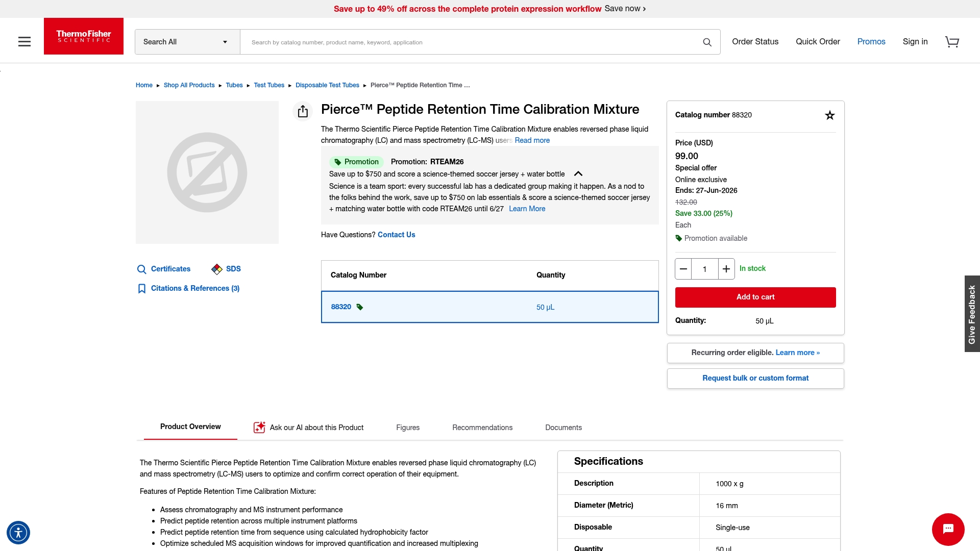Viewport: 980px width, 551px height.
Task: Click the AI sparkle icon
Action: tap(259, 428)
